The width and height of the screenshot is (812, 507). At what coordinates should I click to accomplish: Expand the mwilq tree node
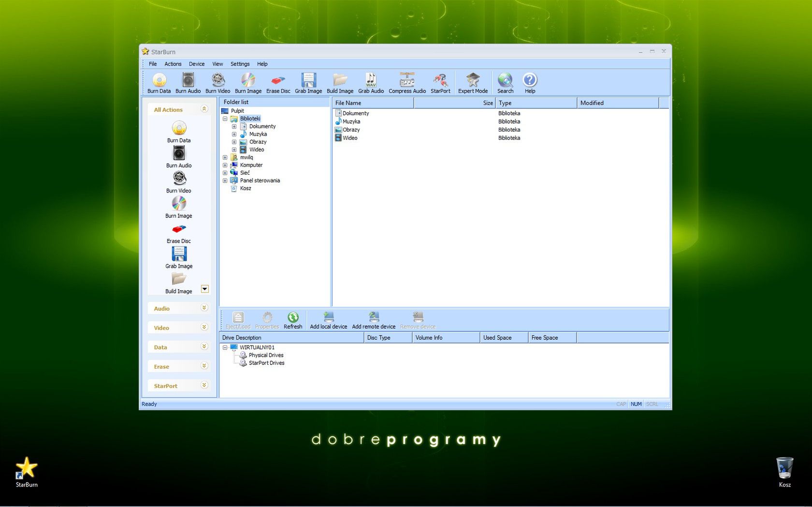[x=225, y=157]
